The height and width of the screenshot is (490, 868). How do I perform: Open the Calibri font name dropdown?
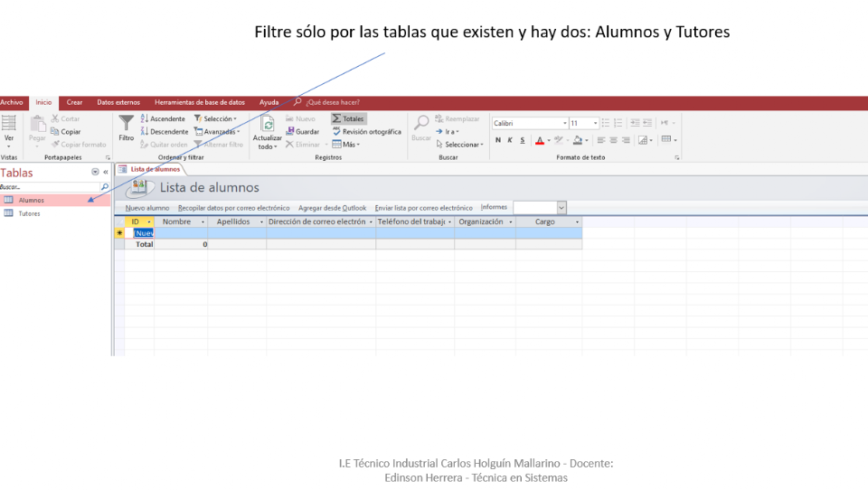[x=565, y=123]
